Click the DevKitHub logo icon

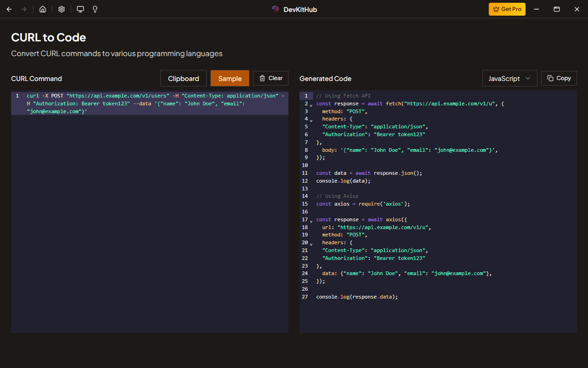tap(275, 9)
